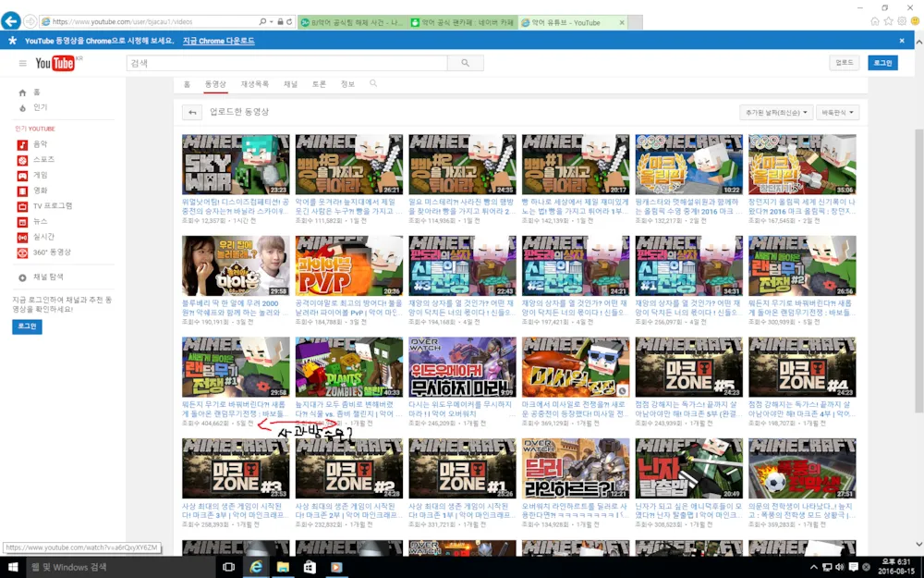Image resolution: width=924 pixels, height=578 pixels.
Task: Click the volume icon in system tray
Action: pos(840,568)
